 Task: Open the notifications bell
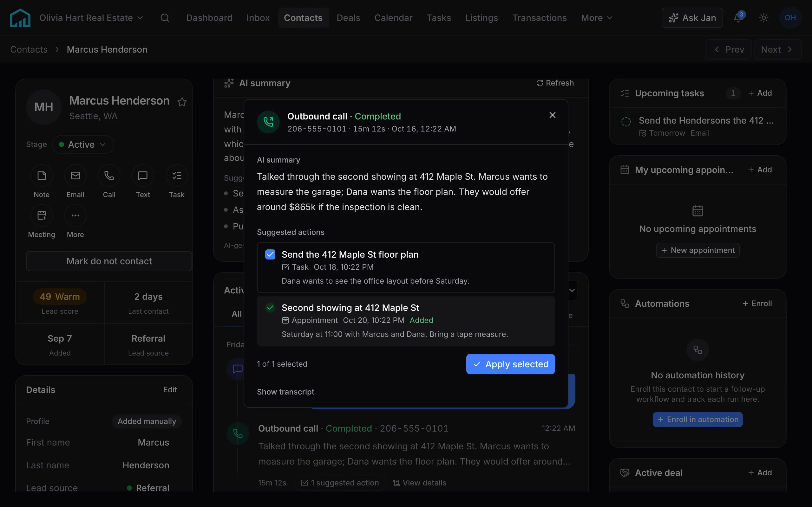point(738,18)
